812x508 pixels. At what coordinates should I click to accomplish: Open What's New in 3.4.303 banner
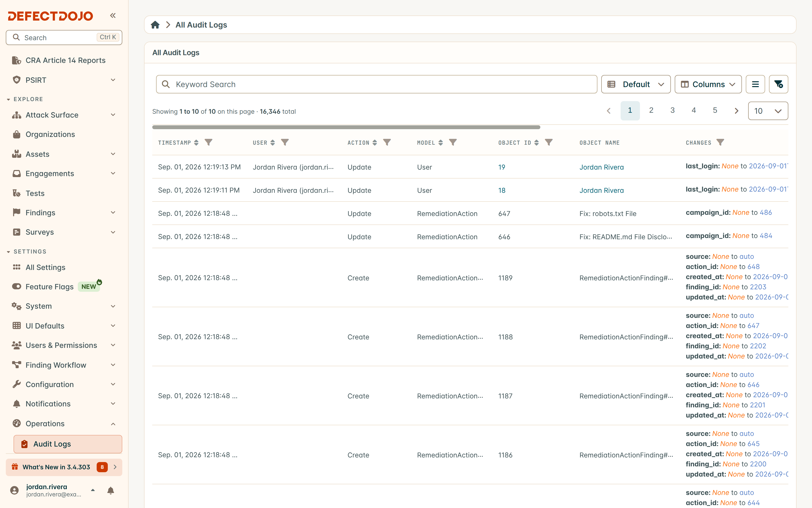tap(64, 467)
